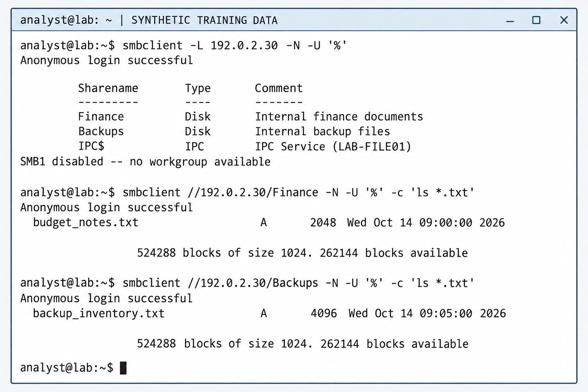
Task: Click 'Internal backup files' comment
Action: (323, 132)
